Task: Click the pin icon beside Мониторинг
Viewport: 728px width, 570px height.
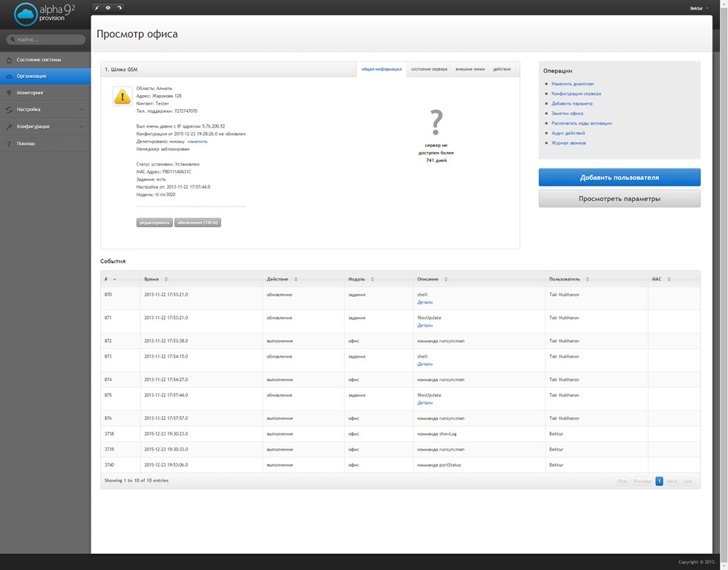Action: pos(9,93)
